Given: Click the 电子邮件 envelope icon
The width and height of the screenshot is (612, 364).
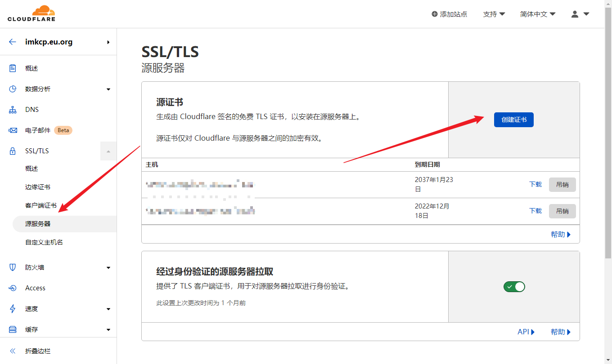Looking at the screenshot, I should point(13,130).
